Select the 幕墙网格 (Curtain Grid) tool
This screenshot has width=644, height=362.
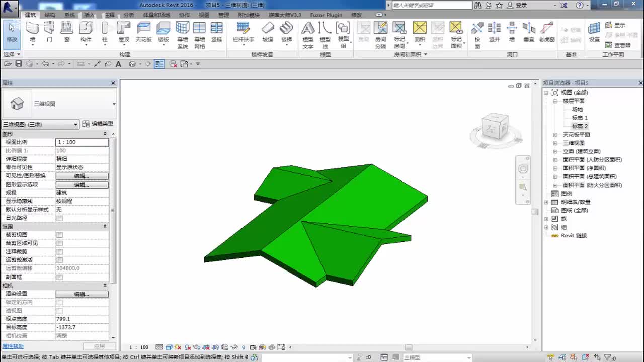[x=200, y=35]
